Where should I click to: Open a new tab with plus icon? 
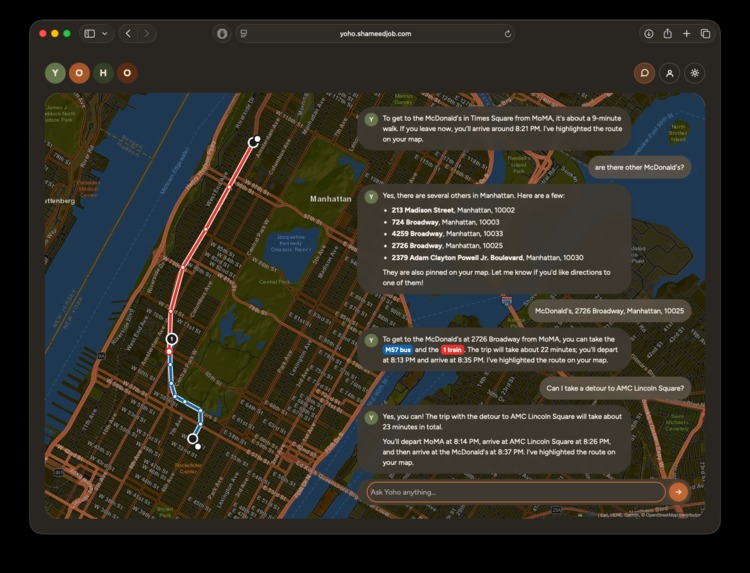(686, 33)
